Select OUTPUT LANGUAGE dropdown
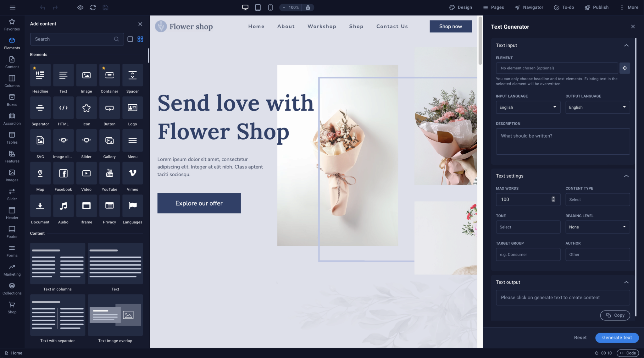 pyautogui.click(x=598, y=107)
